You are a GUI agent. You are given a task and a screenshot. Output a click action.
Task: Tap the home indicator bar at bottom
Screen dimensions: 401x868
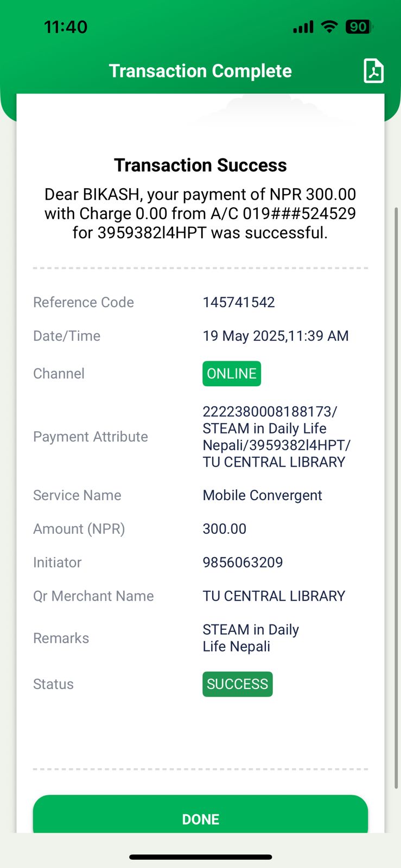pos(200,857)
